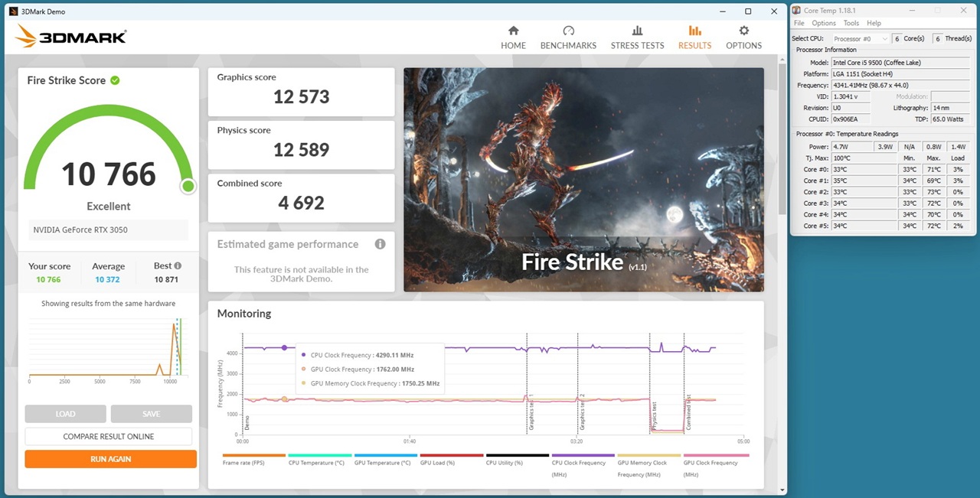The image size is (980, 498).
Task: Toggle the Frame rate (FPS) chart legend
Action: 253,462
